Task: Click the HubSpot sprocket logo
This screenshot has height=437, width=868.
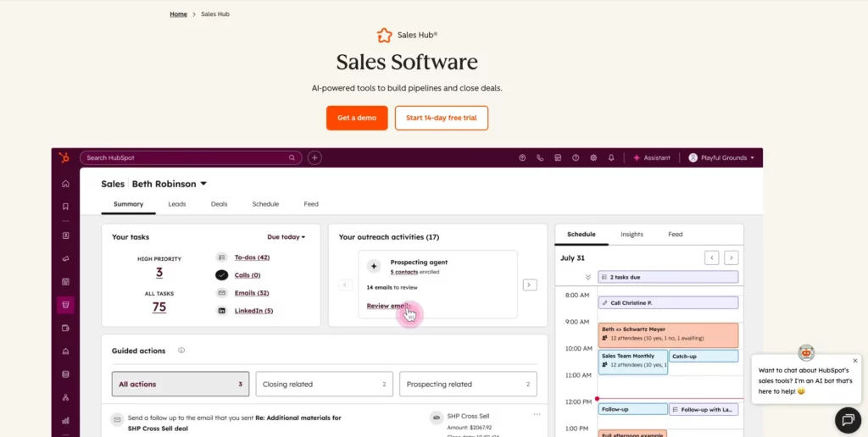Action: 64,158
